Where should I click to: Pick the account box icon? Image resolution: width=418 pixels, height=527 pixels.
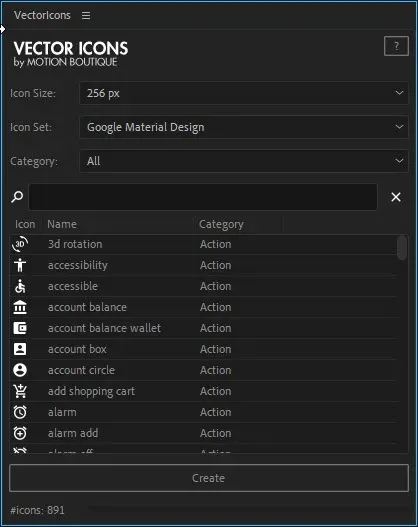coord(20,349)
